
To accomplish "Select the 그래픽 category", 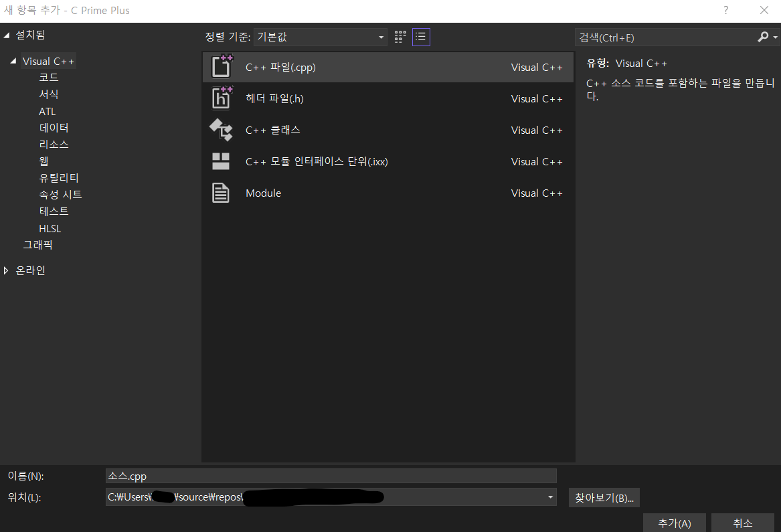I will (x=38, y=244).
